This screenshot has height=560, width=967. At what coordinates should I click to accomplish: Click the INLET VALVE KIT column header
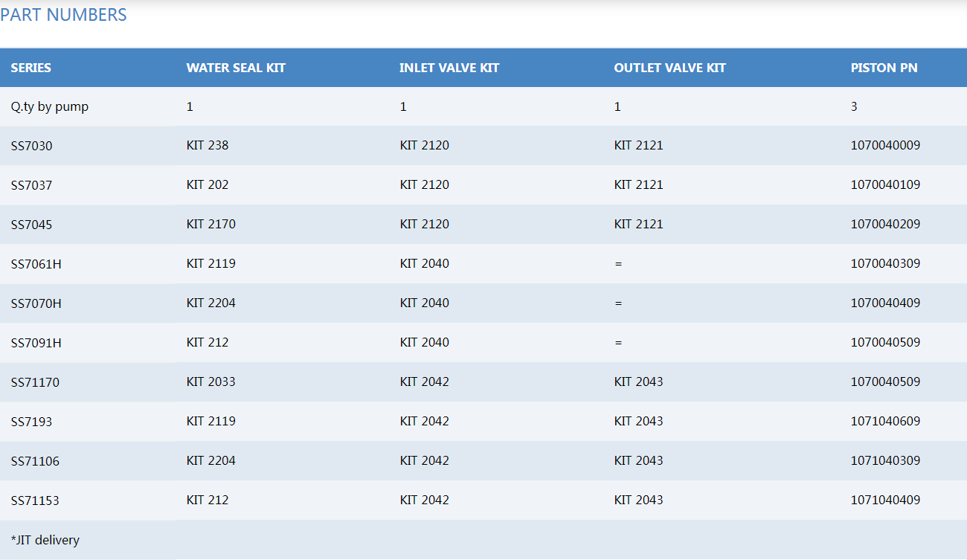pos(449,68)
